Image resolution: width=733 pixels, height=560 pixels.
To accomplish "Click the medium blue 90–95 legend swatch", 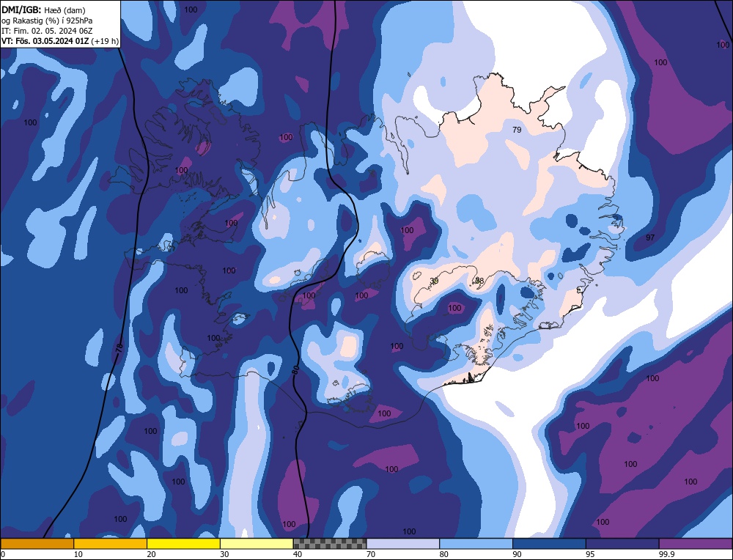I will (x=549, y=544).
